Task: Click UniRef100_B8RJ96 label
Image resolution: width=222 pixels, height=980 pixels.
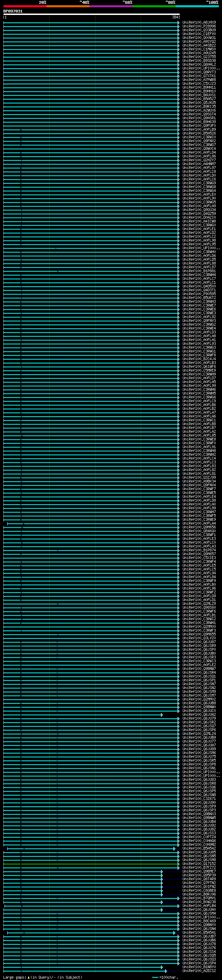Action: tap(199, 894)
